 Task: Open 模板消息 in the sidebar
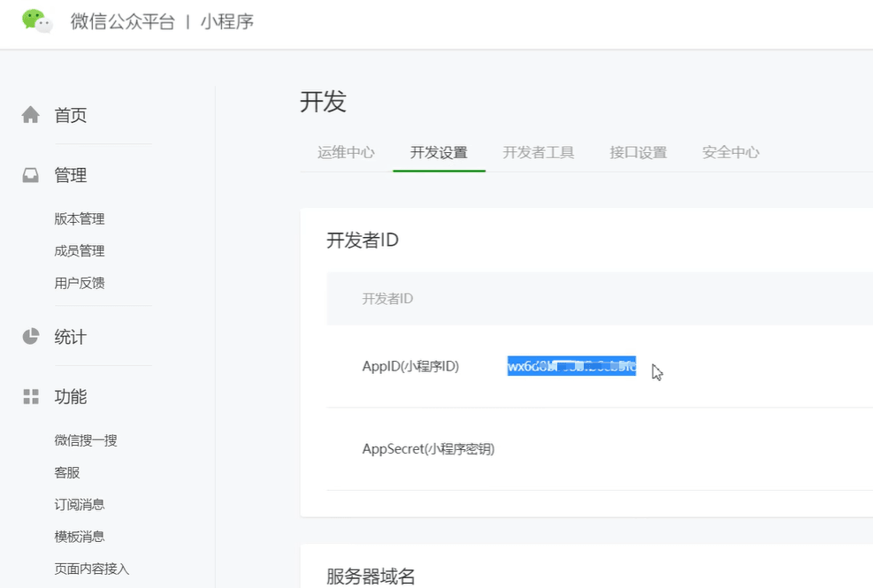(x=80, y=537)
